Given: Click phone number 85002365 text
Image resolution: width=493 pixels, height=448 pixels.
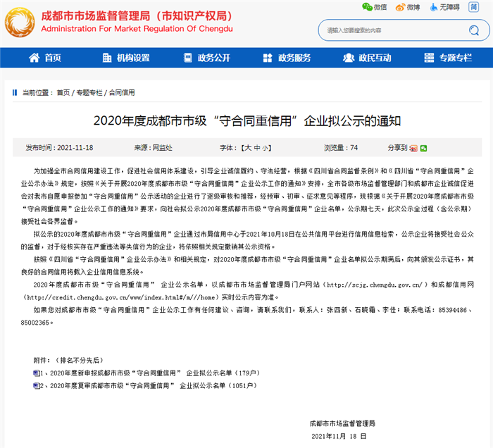Looking at the screenshot, I should [x=35, y=323].
